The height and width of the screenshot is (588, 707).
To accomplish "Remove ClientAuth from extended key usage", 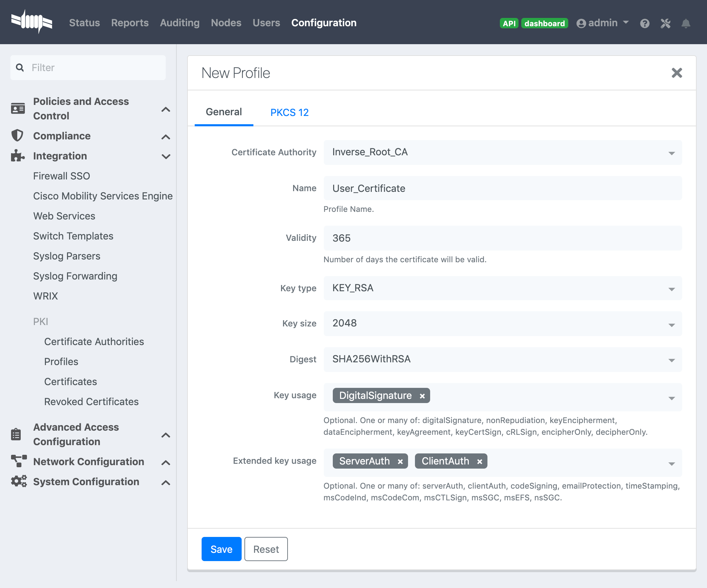I will pyautogui.click(x=479, y=461).
